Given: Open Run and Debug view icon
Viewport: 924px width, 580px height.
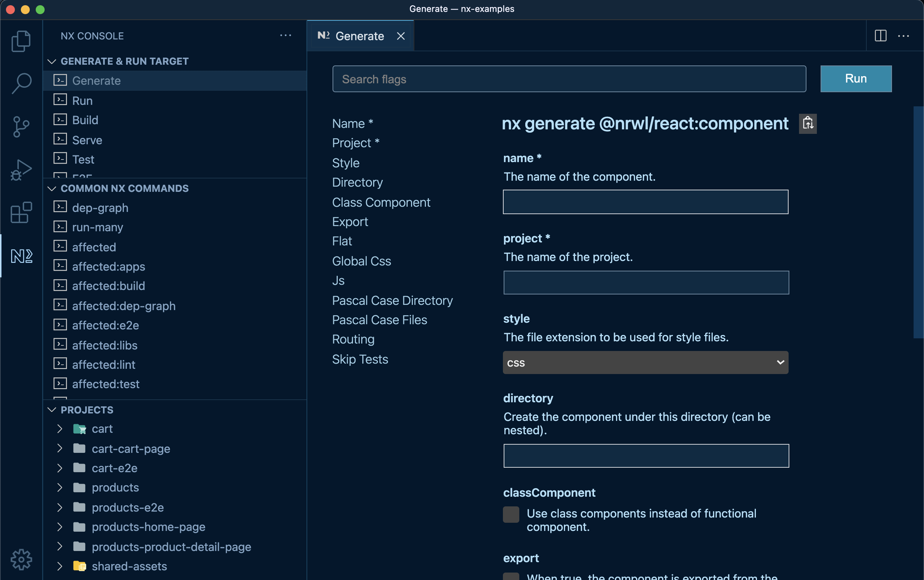Looking at the screenshot, I should click(x=21, y=170).
